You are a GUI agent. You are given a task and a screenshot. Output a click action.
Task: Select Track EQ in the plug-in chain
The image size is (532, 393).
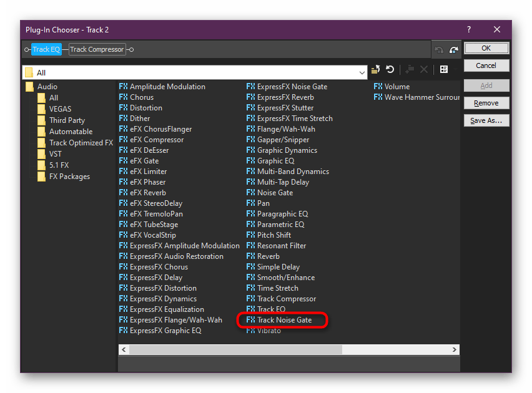click(x=46, y=49)
